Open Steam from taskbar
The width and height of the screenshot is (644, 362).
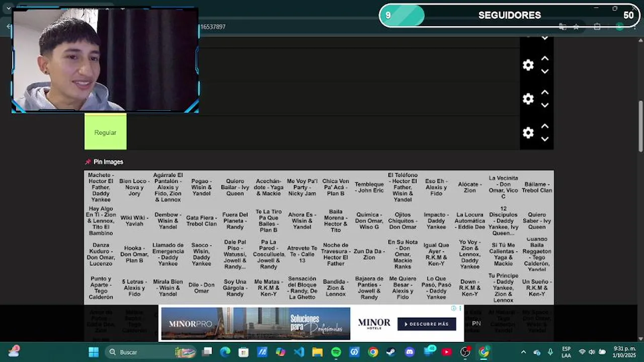[x=391, y=352]
